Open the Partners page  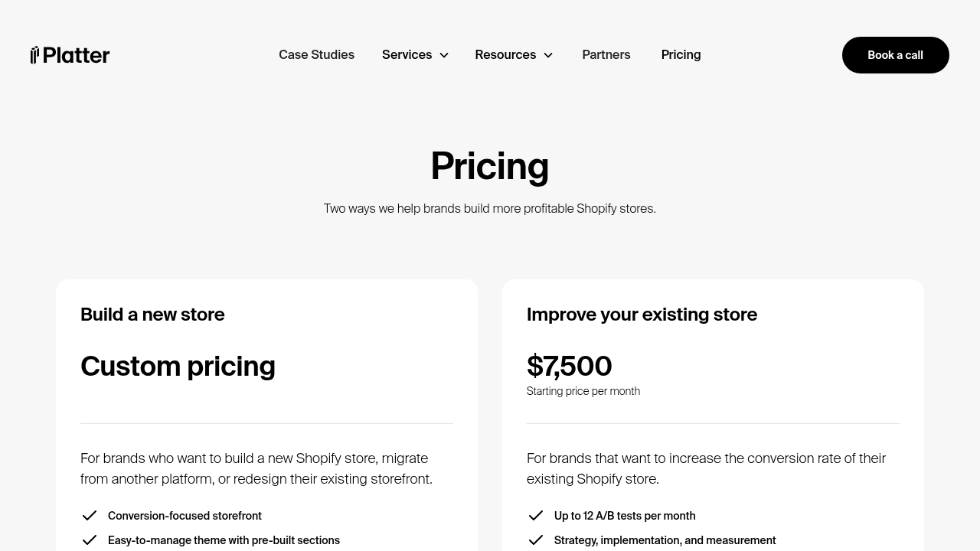click(x=606, y=55)
